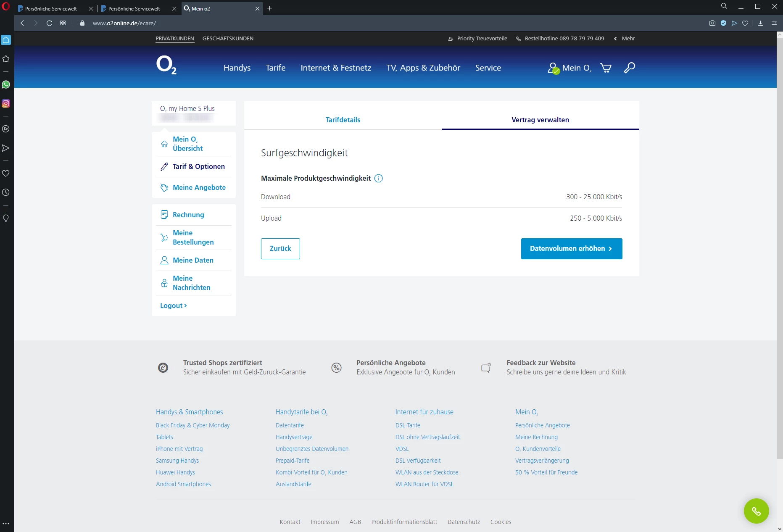
Task: Open My Flow in Opera sidebar
Action: pos(6,148)
